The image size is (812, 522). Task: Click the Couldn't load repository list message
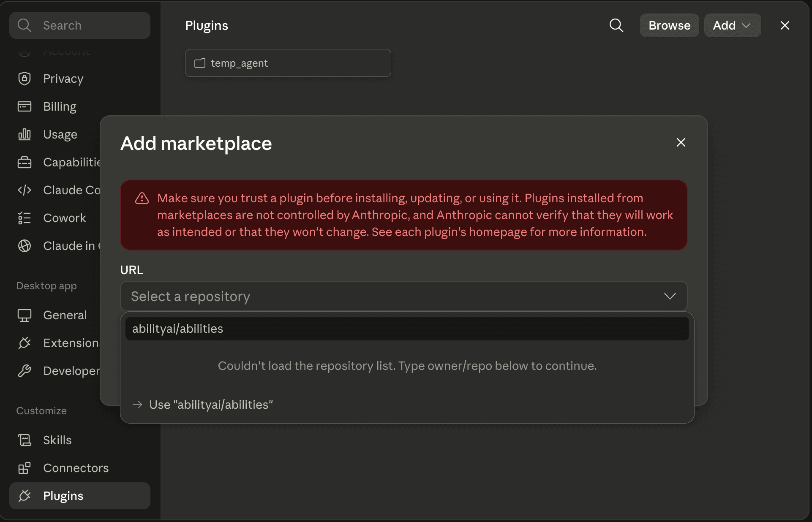click(407, 366)
